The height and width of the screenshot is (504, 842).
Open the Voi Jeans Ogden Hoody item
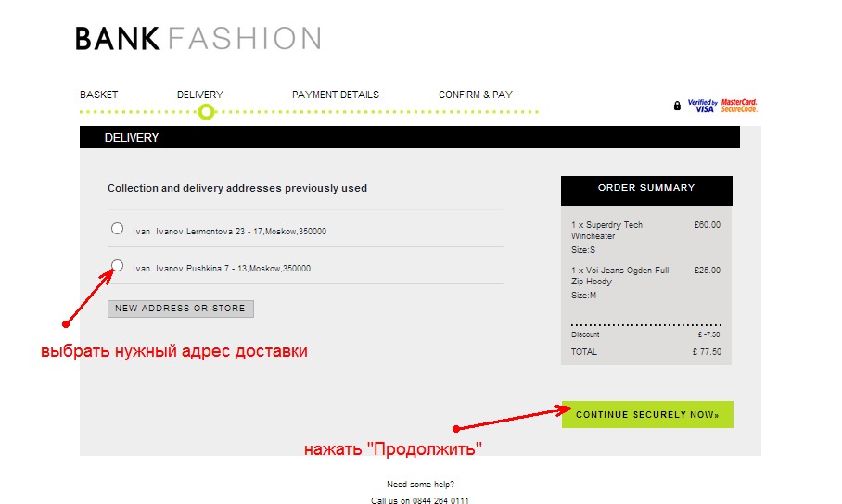619,276
